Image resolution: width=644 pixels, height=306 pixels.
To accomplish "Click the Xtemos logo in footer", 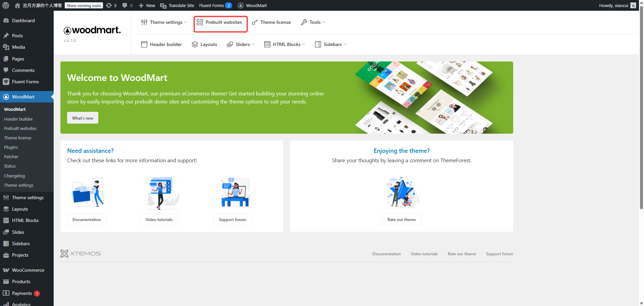I will tap(80, 254).
